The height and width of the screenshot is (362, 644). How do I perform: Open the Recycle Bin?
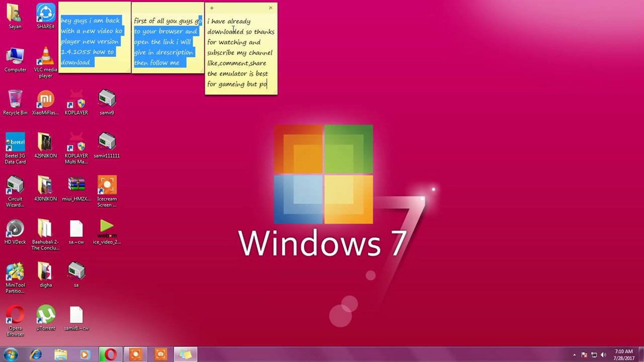(15, 103)
